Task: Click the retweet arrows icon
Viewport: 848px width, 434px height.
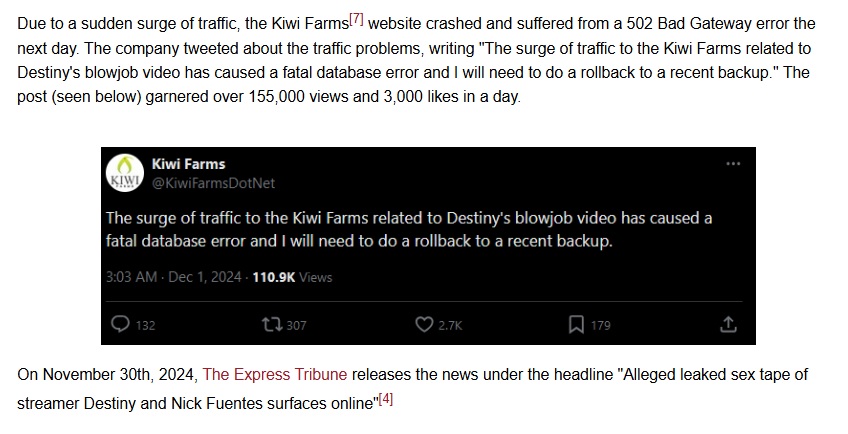Action: (x=272, y=324)
